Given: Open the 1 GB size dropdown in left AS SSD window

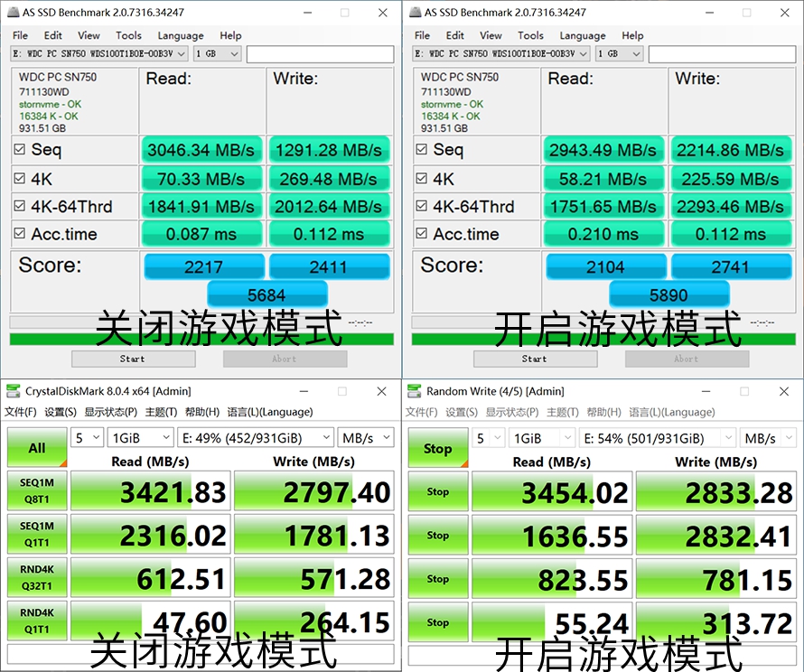Looking at the screenshot, I should coord(218,54).
